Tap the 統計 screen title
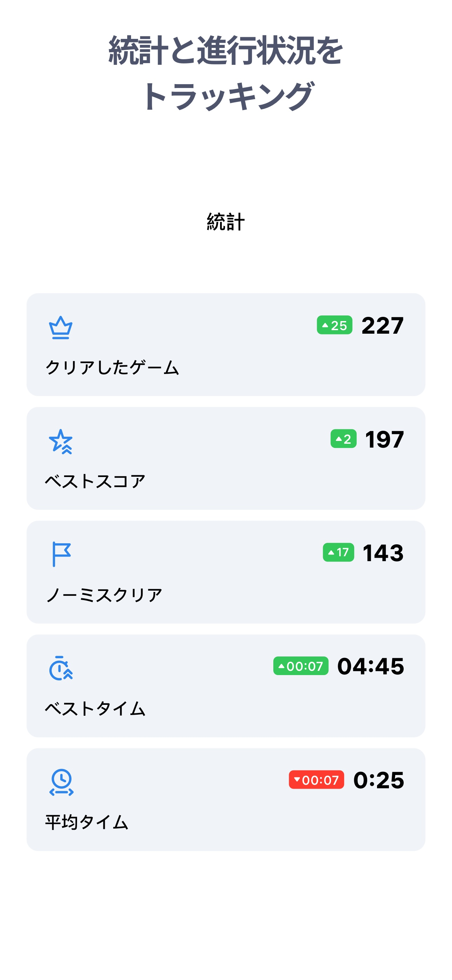This screenshot has width=452, height=980. 226,222
